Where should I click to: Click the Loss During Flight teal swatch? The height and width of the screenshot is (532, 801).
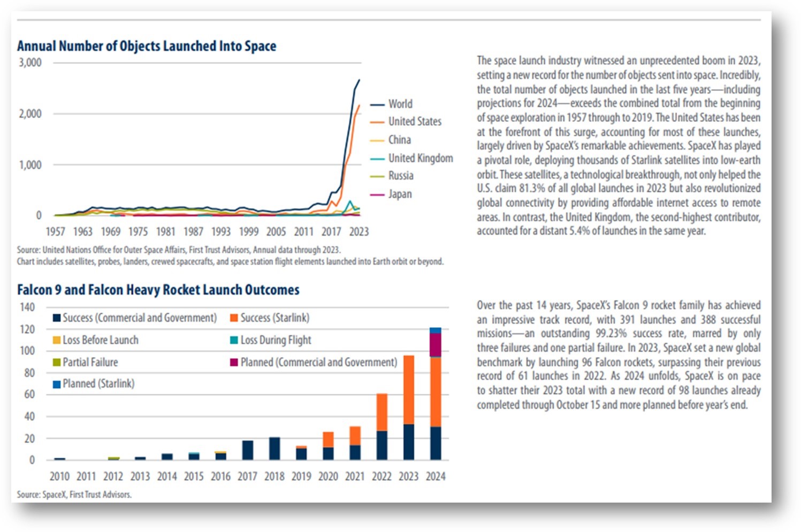click(x=234, y=340)
